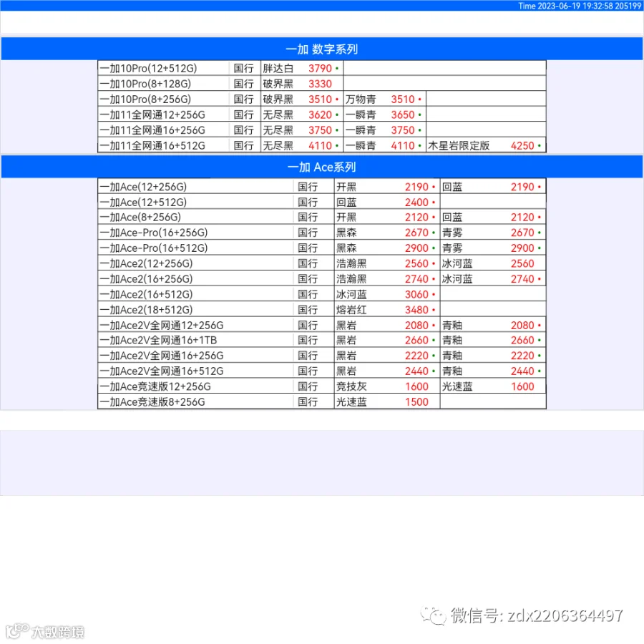Click 无尽黑 in the 一加11 16+512G row
The width and height of the screenshot is (644, 644).
tap(278, 145)
